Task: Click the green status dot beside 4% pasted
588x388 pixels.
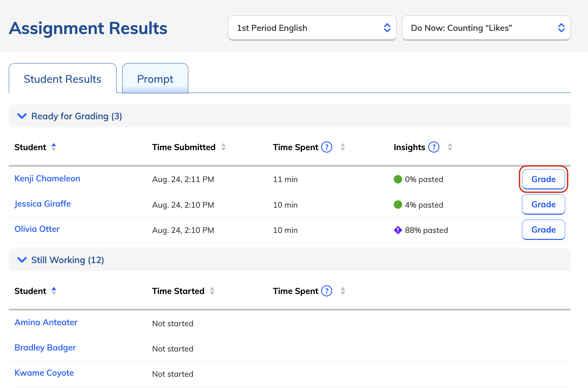Action: click(x=398, y=205)
